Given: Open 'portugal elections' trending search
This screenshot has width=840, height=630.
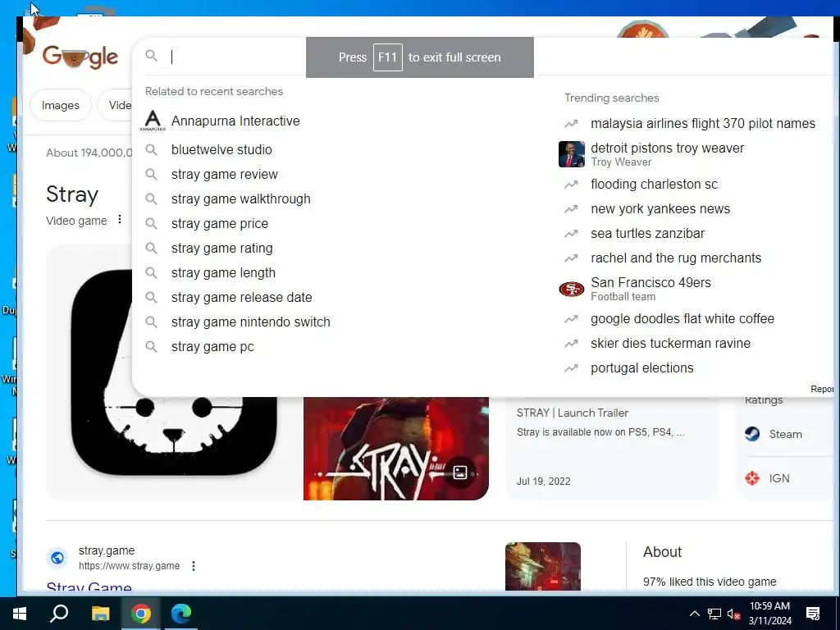Looking at the screenshot, I should click(x=641, y=368).
